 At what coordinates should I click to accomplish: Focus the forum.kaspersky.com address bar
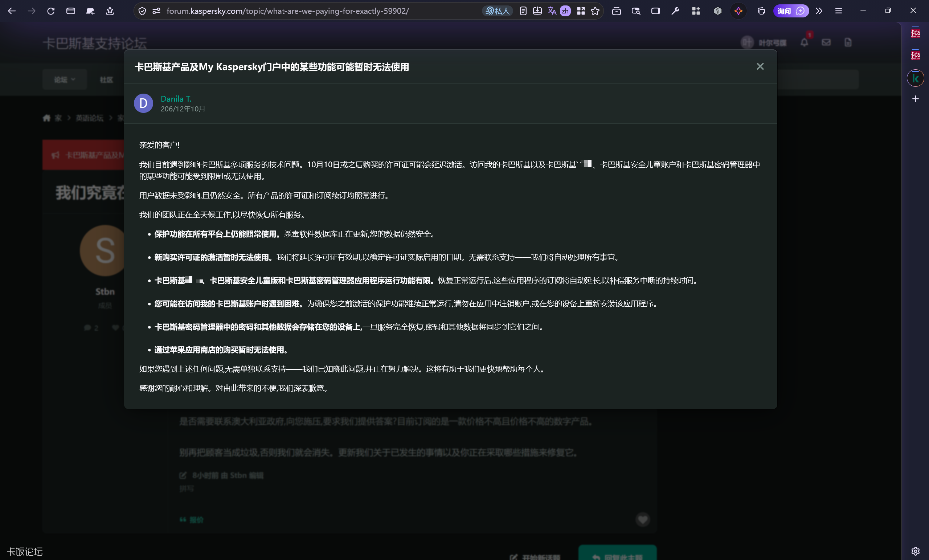287,11
